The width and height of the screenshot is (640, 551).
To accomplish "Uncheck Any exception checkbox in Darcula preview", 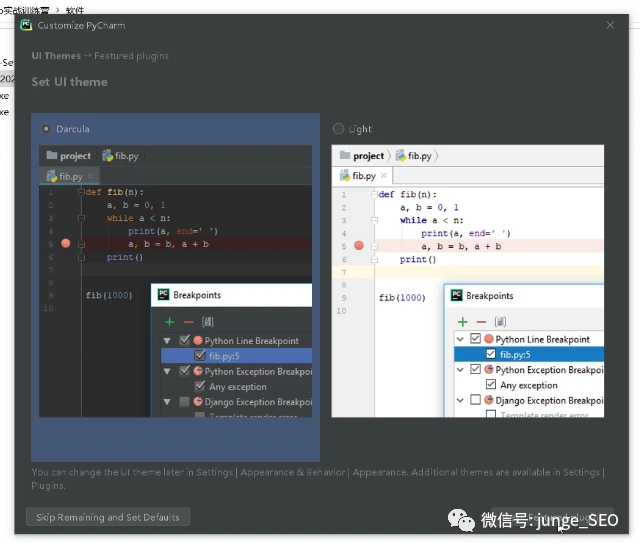I will [200, 386].
